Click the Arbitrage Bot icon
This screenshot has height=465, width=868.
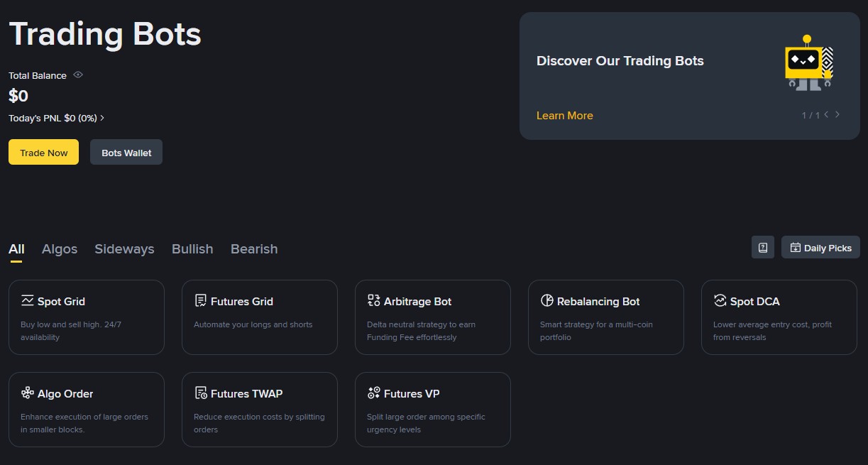[x=374, y=301]
